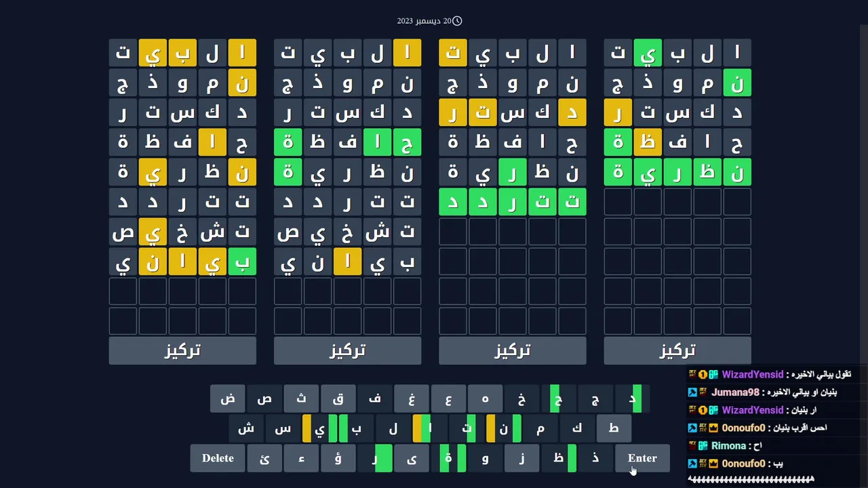Tap the ص keyboard key

(264, 399)
